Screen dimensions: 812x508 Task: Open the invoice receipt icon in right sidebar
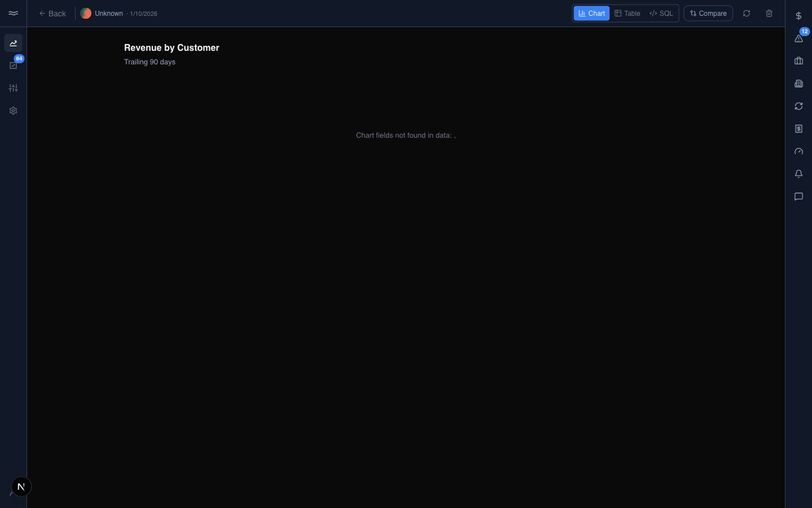click(x=798, y=129)
